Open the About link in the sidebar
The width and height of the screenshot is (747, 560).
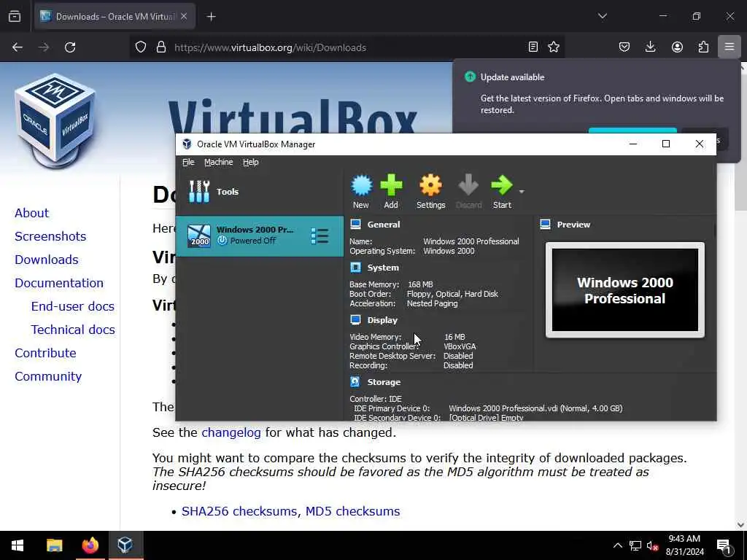coord(31,213)
